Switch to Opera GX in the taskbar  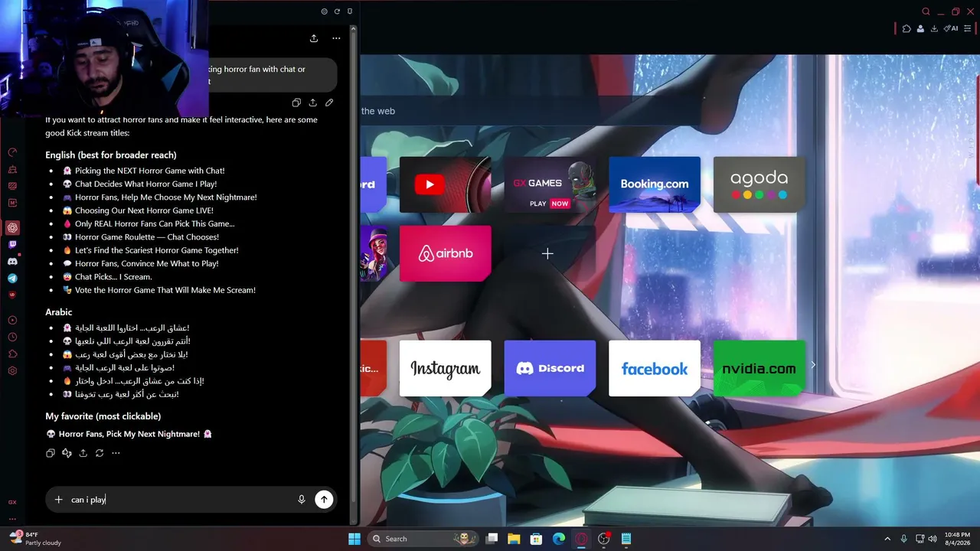click(581, 539)
